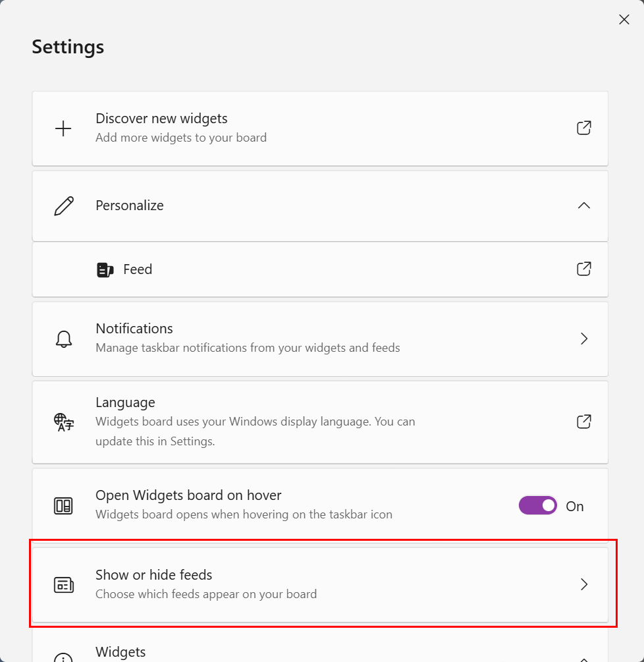Image resolution: width=644 pixels, height=662 pixels.
Task: Open Language settings via external link icon
Action: pos(583,422)
